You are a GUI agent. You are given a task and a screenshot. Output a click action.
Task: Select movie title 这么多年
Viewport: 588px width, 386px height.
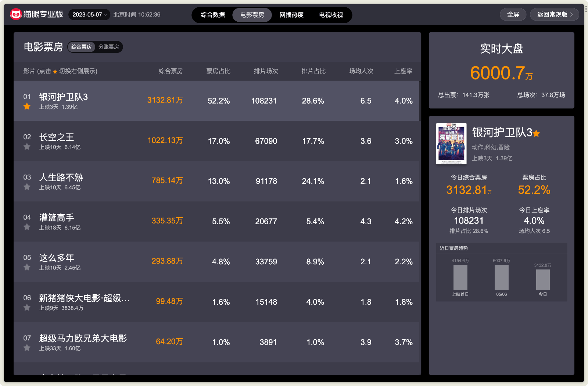(57, 258)
